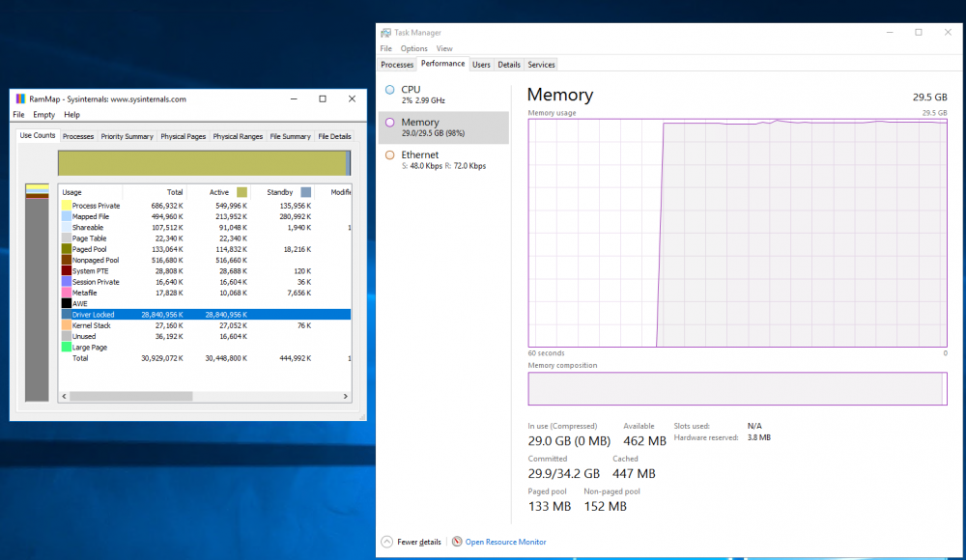Click the Task Manager title bar icon
Viewport: 966px width, 560px height.
(385, 33)
